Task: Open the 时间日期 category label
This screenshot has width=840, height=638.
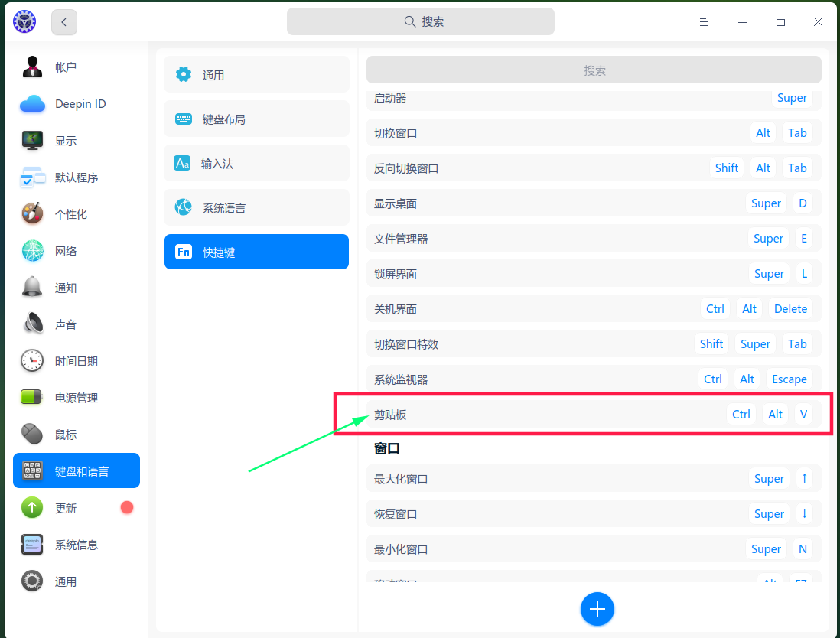Action: coord(77,362)
